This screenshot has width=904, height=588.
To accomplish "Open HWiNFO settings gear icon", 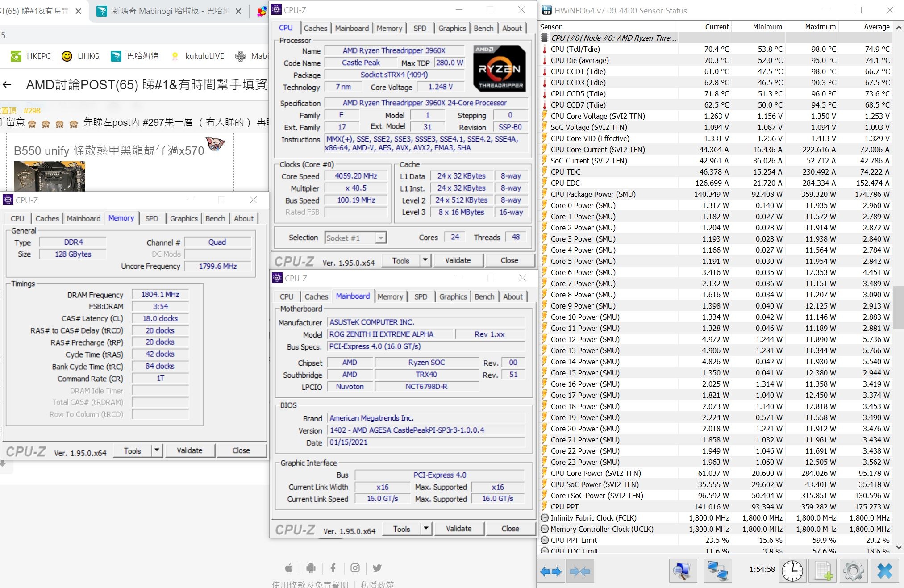I will click(x=853, y=571).
